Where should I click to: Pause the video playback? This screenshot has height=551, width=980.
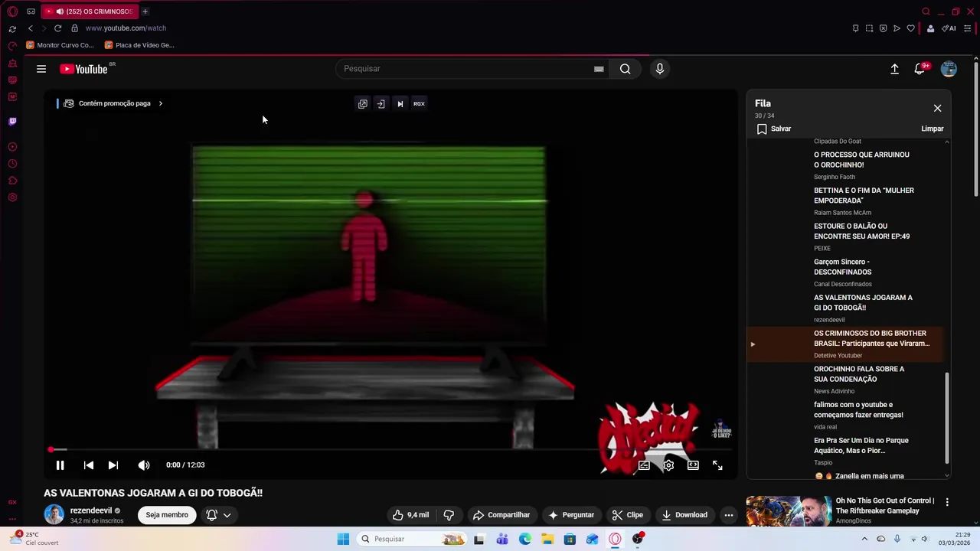60,465
